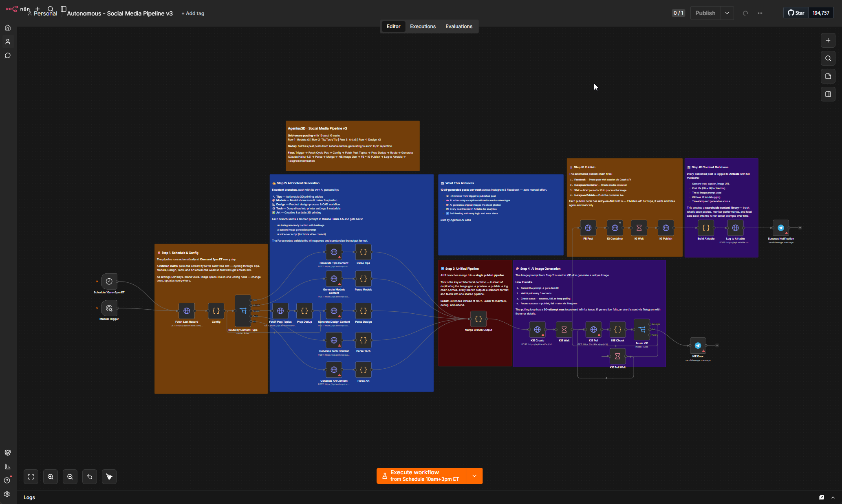Open the Settings gear icon
The image size is (842, 504).
(x=7, y=494)
